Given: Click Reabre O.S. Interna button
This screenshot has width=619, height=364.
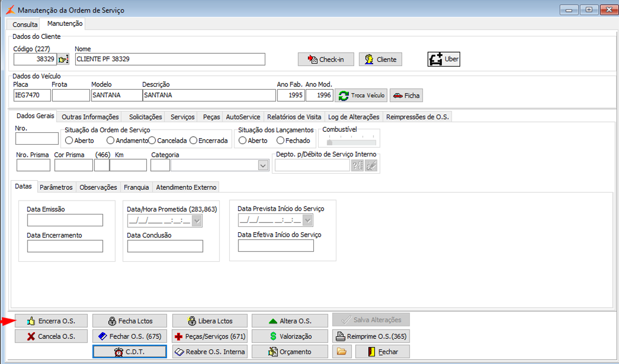Looking at the screenshot, I should coord(210,352).
